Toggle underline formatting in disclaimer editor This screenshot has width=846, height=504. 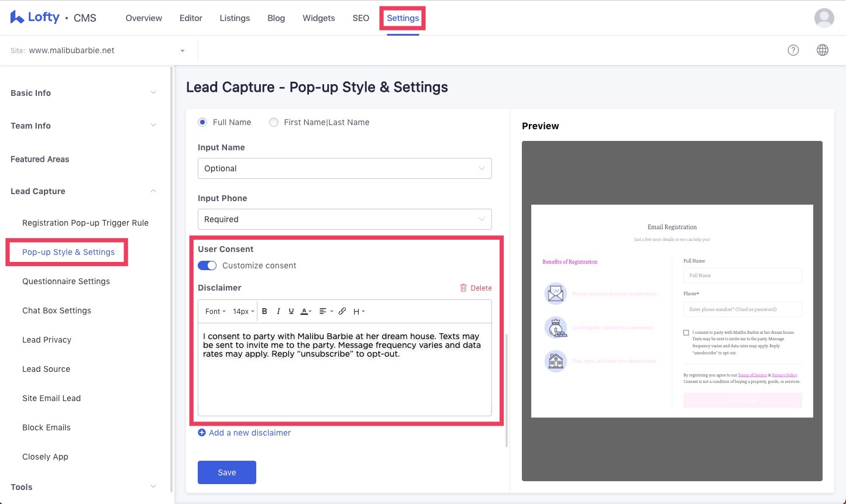291,312
